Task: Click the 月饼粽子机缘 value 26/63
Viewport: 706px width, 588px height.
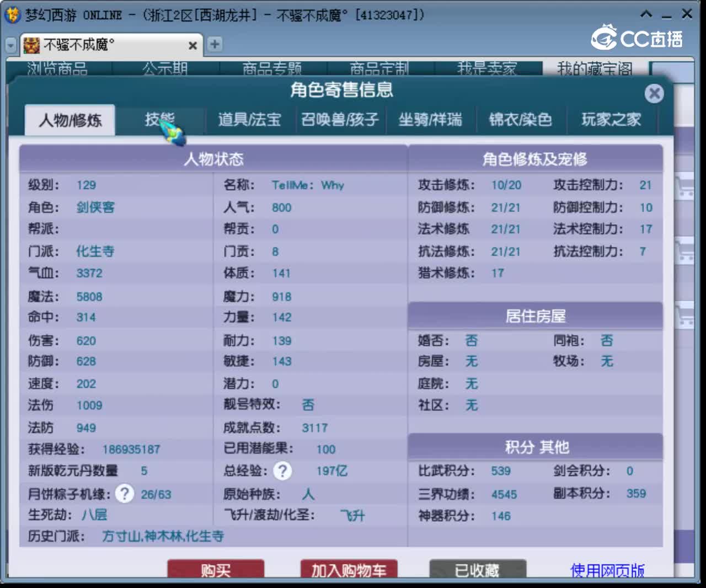Action: click(x=156, y=494)
